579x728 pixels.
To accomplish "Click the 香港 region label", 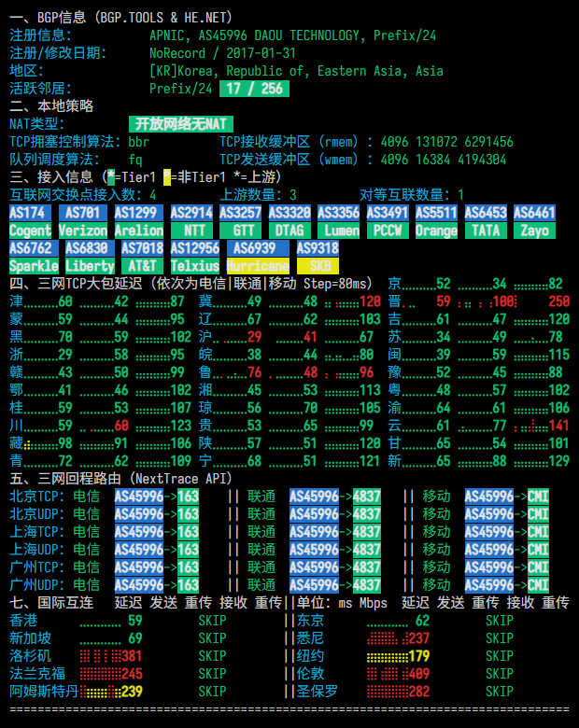I will [x=23, y=621].
